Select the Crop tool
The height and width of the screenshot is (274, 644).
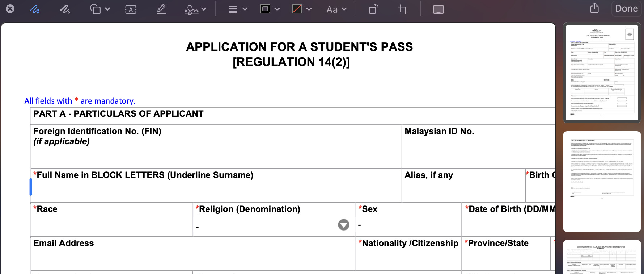(x=403, y=9)
